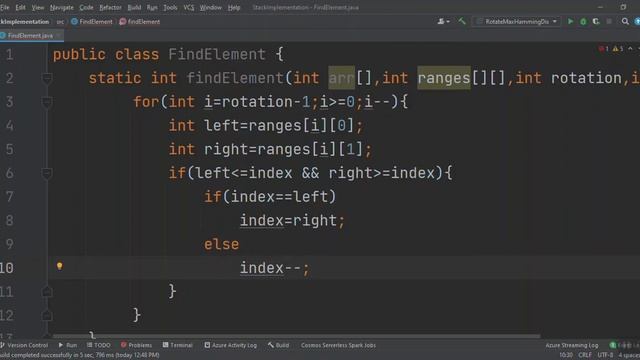
Task: Collapse the findElement method fold on line 2
Action: tap(47, 78)
